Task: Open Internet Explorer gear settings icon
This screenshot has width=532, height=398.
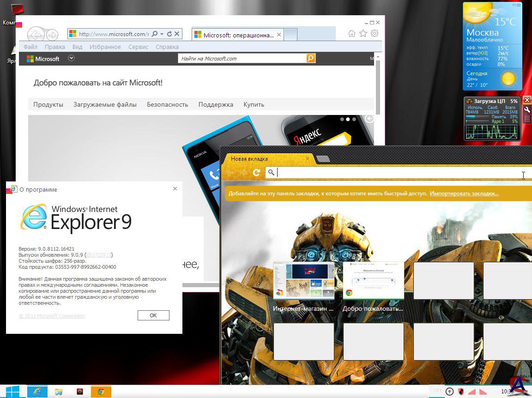Action: 375,34
